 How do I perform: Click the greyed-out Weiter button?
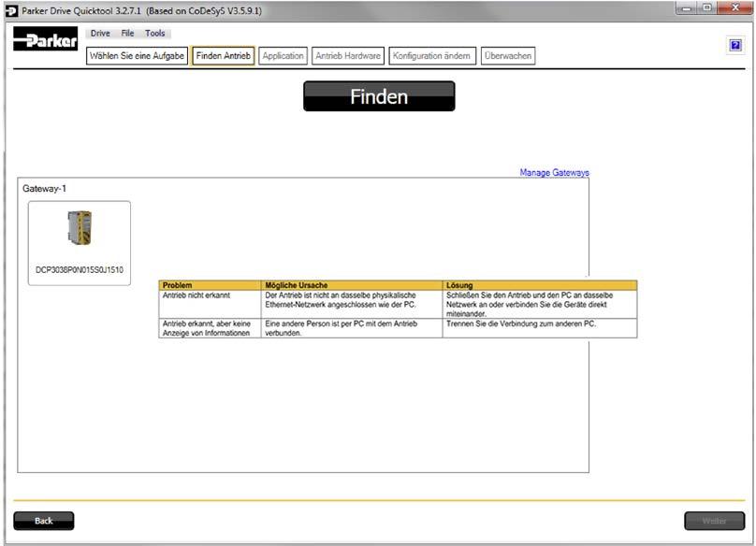pyautogui.click(x=714, y=521)
